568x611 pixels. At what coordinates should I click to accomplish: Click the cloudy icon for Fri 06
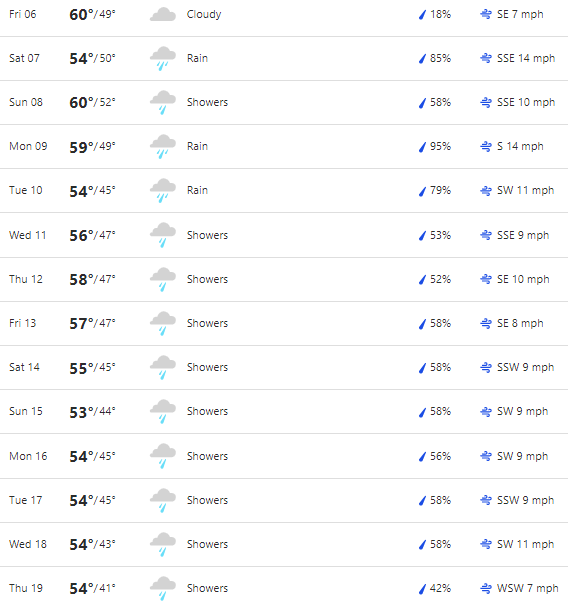(x=163, y=14)
